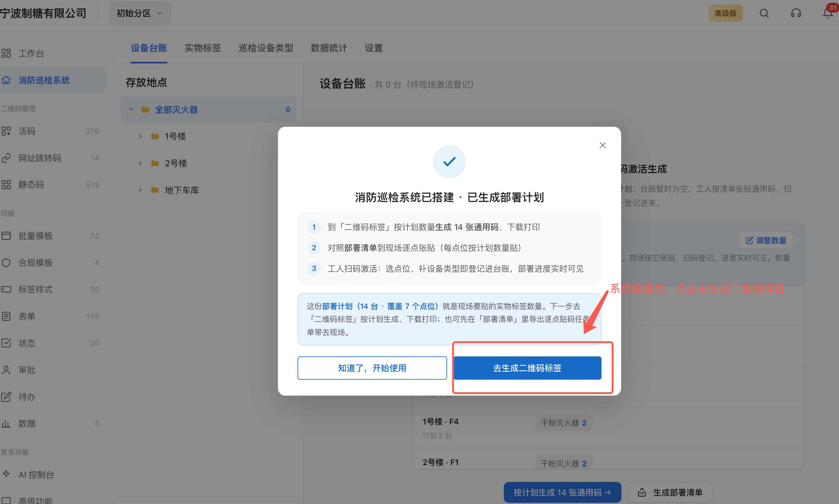The image size is (839, 504).
Task: Click the 高级功能 sidebar icon
Action: click(x=6, y=501)
